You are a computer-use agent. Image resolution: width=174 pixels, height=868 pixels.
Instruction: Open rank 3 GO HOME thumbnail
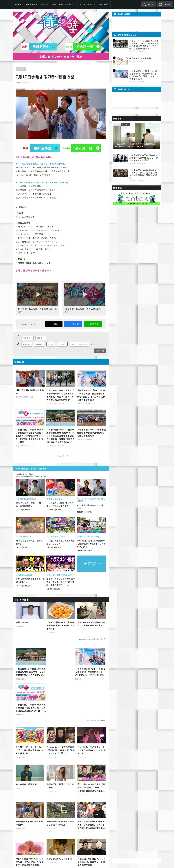[91, 487]
